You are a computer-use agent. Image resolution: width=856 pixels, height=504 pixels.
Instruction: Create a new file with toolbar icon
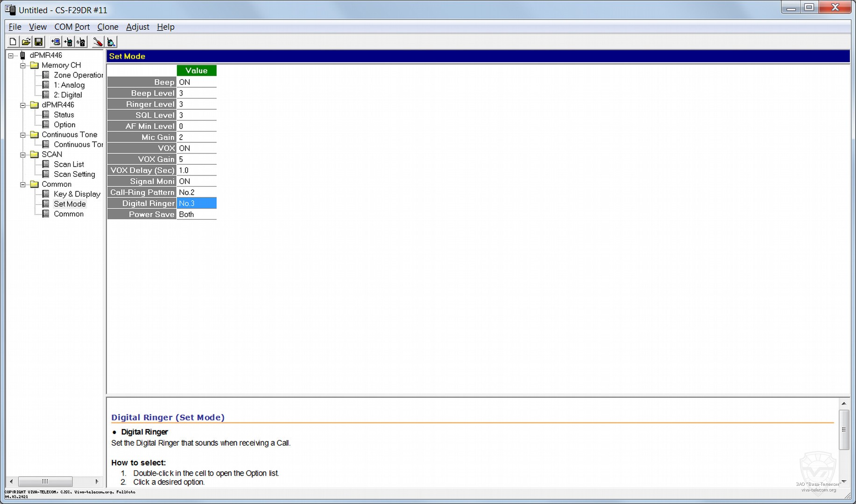13,42
